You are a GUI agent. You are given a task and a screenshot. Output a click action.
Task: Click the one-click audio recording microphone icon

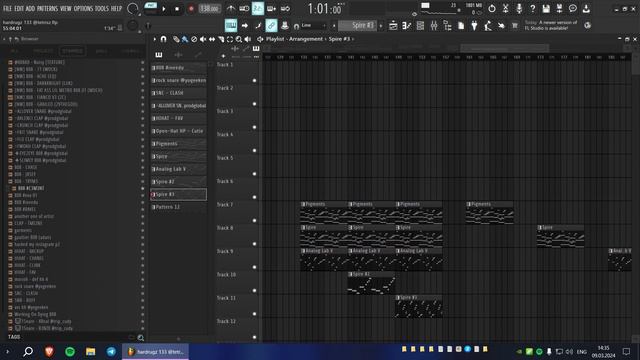519,8
